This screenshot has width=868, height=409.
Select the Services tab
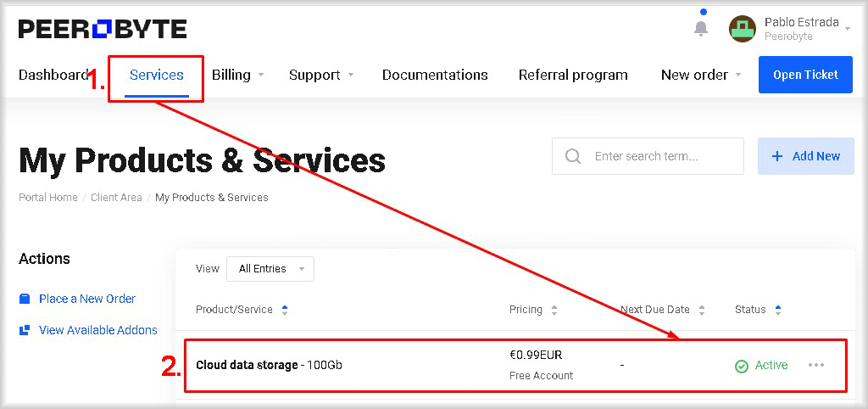click(157, 75)
